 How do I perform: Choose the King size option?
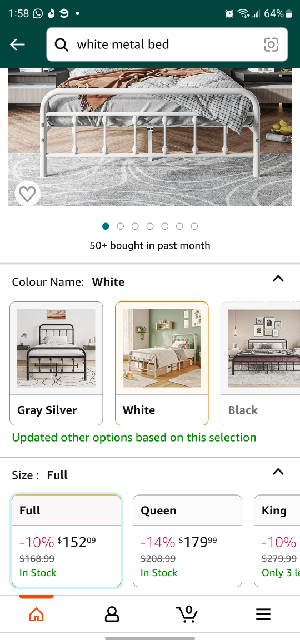pos(277,541)
